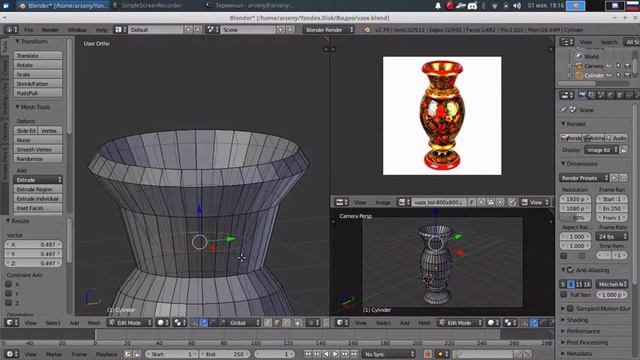Open the Timeline editor type selector

(x=11, y=354)
